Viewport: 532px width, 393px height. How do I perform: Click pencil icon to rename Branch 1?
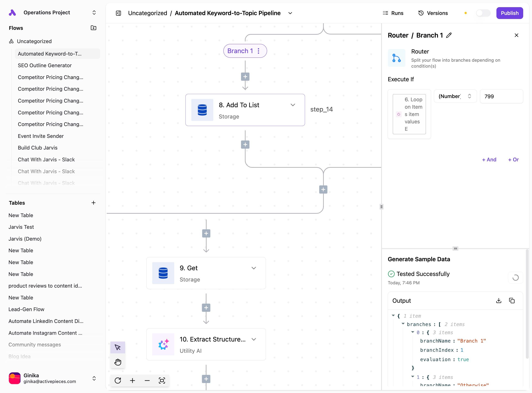(x=449, y=35)
